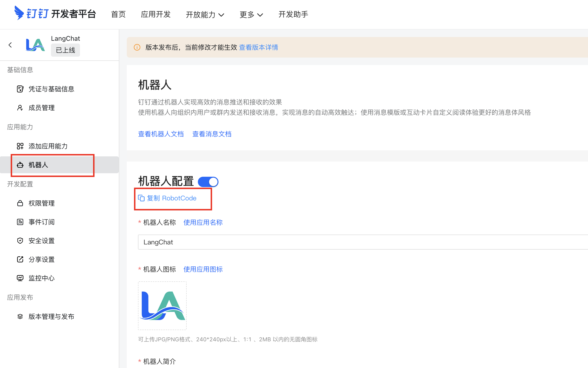The width and height of the screenshot is (588, 368).
Task: Click the 使用应用名称 link
Action: pos(203,222)
